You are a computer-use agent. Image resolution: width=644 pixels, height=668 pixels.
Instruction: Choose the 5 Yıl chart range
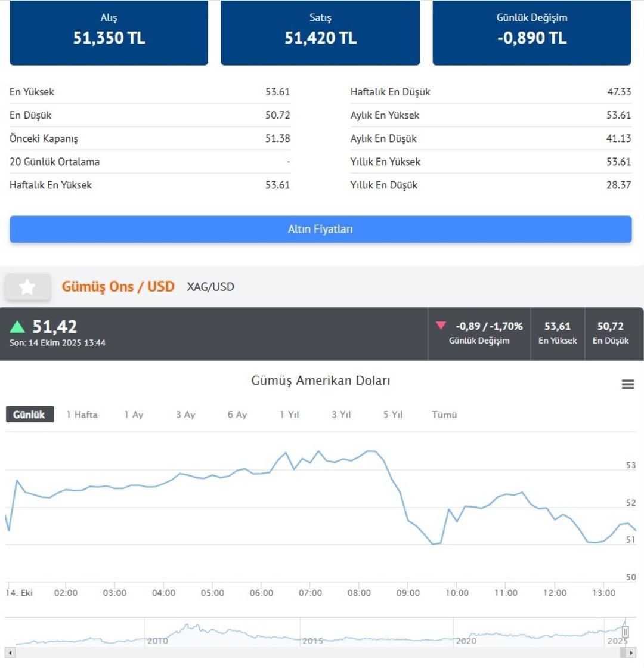pos(393,415)
